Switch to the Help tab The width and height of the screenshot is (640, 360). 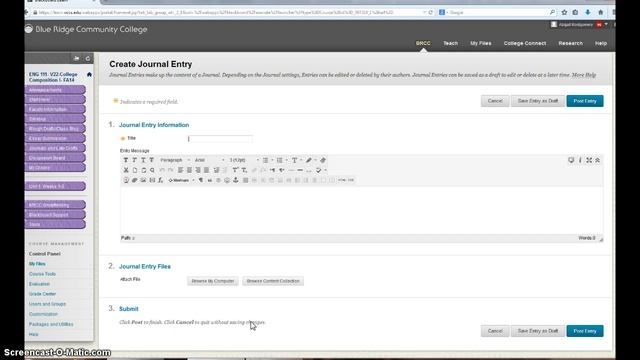click(x=601, y=43)
